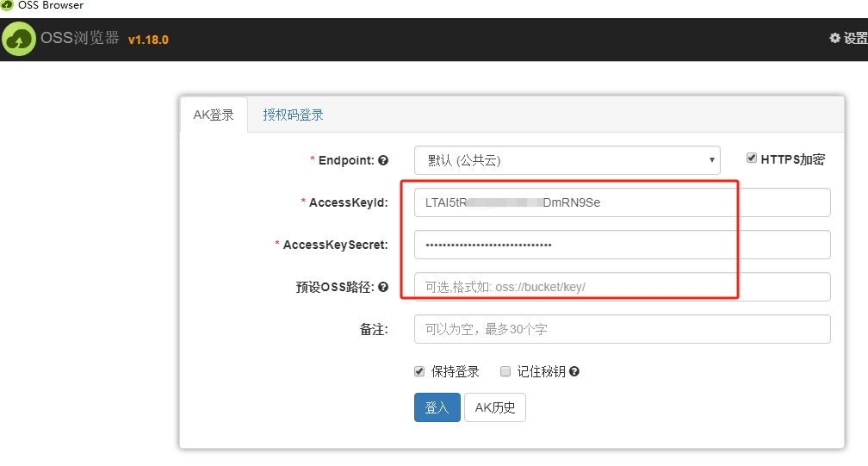Image resolution: width=868 pixels, height=466 pixels.
Task: Switch to the 授权码登录 tab
Action: [293, 115]
